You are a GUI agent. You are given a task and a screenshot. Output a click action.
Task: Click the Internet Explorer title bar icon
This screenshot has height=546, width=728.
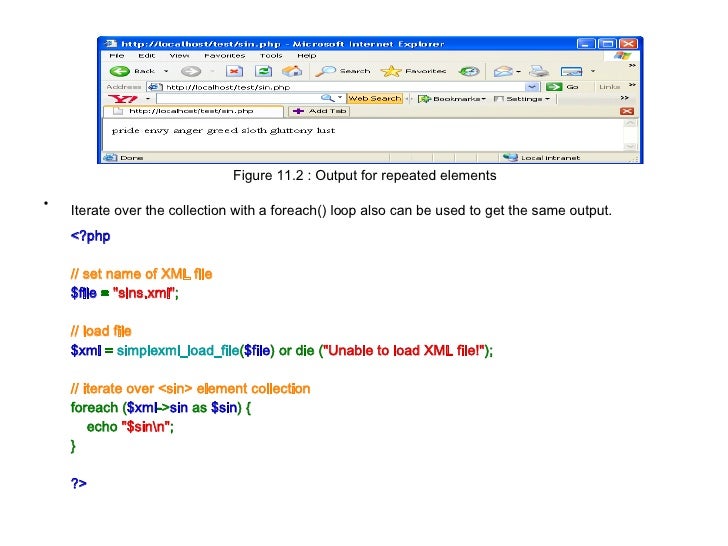point(110,44)
